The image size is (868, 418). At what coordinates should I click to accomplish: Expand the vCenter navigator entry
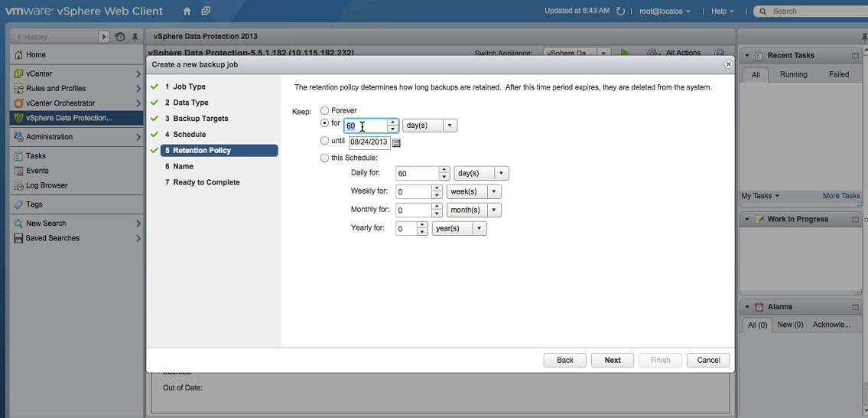pos(138,73)
